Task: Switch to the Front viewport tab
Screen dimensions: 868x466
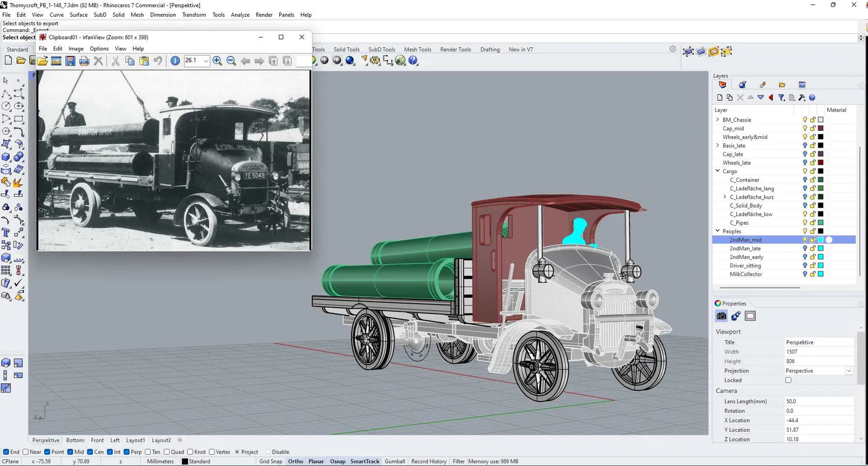Action: pos(97,441)
